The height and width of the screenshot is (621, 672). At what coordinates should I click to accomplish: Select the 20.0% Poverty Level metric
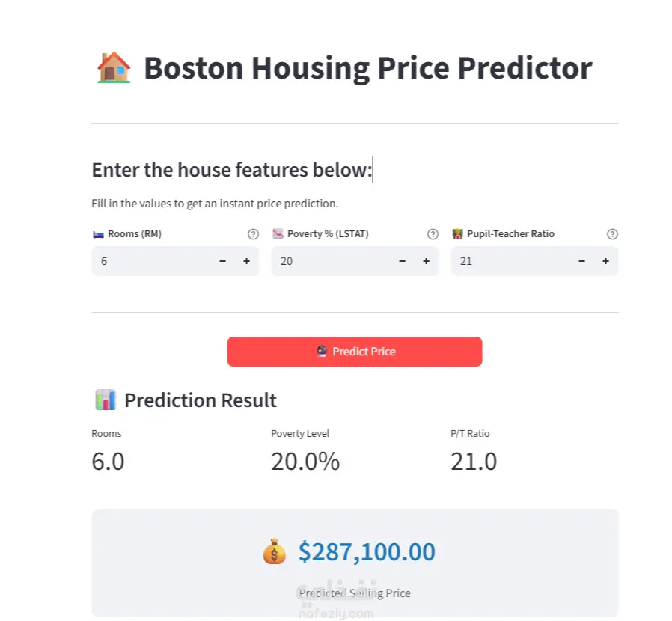coord(305,462)
